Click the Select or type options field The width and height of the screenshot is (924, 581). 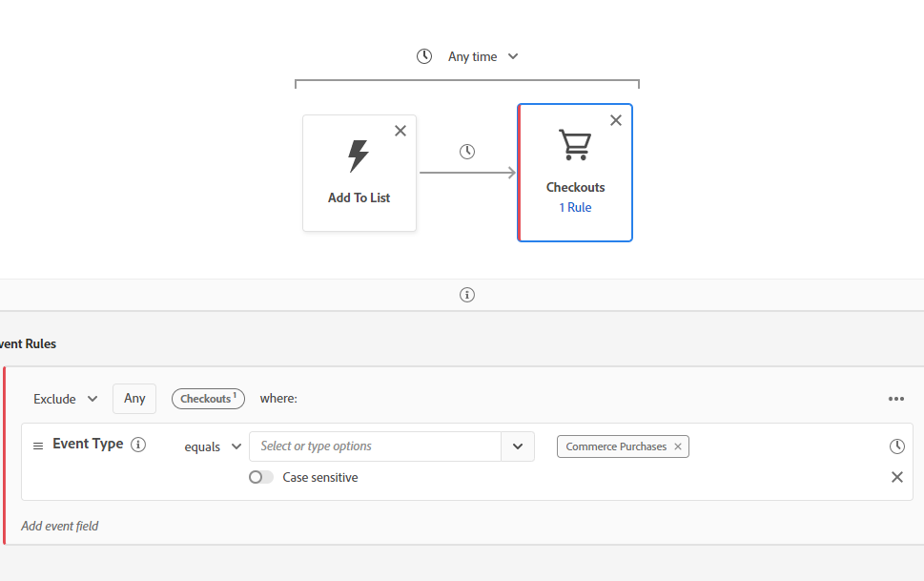(x=375, y=446)
